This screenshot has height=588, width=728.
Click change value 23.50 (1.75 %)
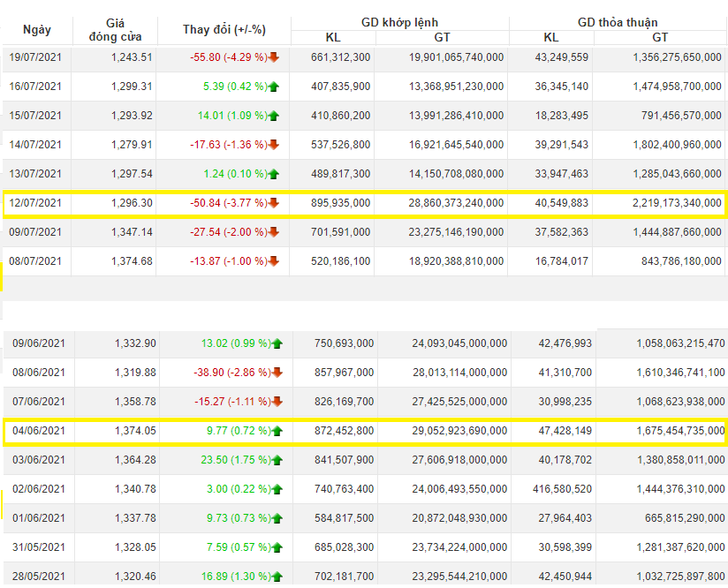tap(235, 460)
